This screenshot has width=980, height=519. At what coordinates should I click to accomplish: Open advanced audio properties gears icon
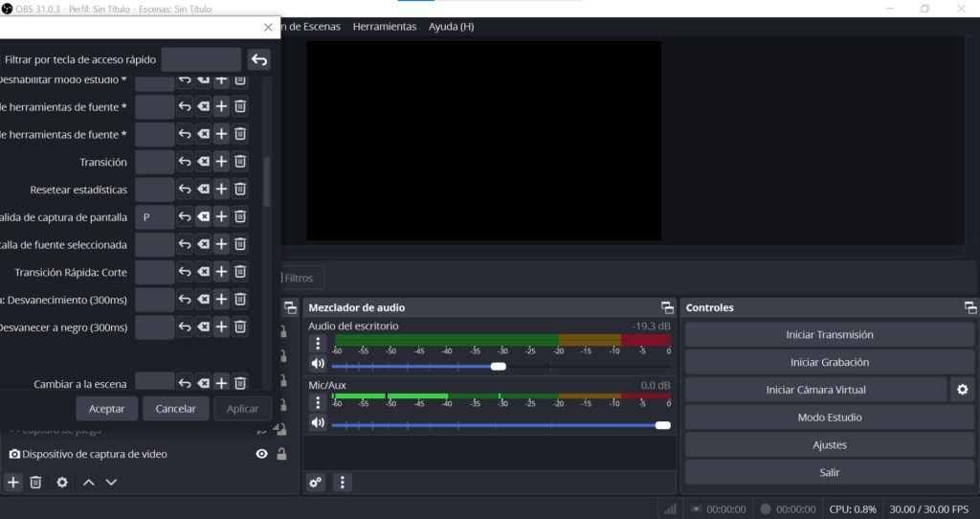316,483
